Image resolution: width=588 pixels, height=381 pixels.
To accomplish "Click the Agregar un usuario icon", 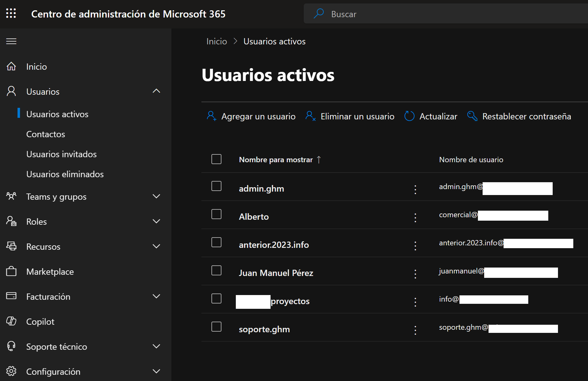I will pyautogui.click(x=211, y=116).
